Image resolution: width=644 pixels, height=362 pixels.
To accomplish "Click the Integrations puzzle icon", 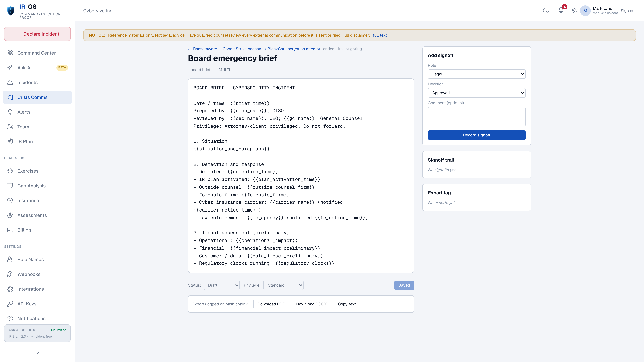I will click(x=10, y=289).
